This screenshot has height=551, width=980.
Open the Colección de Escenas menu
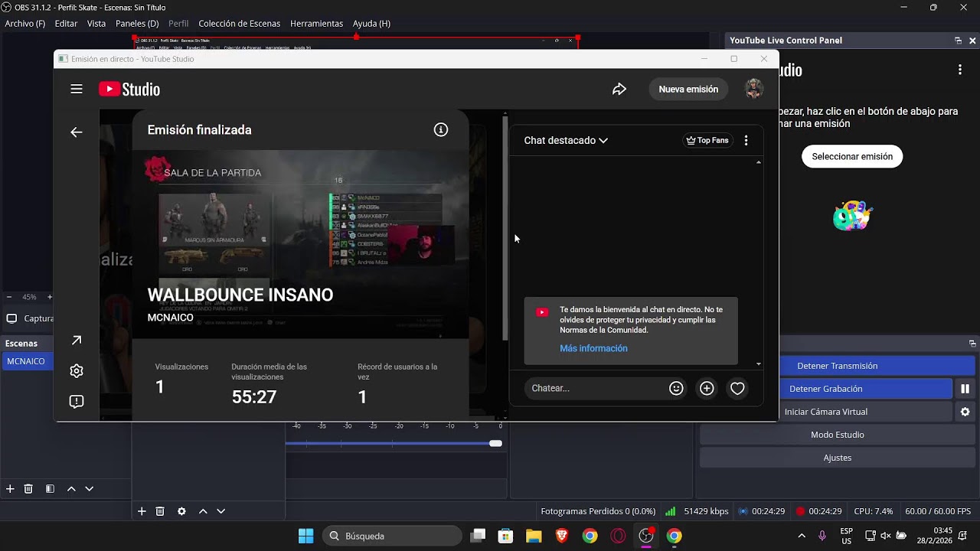click(240, 24)
